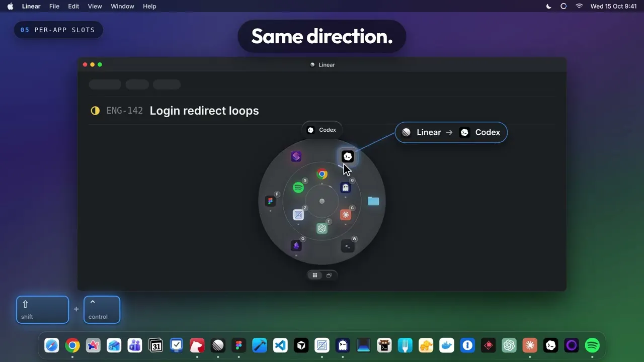Launch Docker from the Dock
Screen dimensions: 644x362
[447, 345]
